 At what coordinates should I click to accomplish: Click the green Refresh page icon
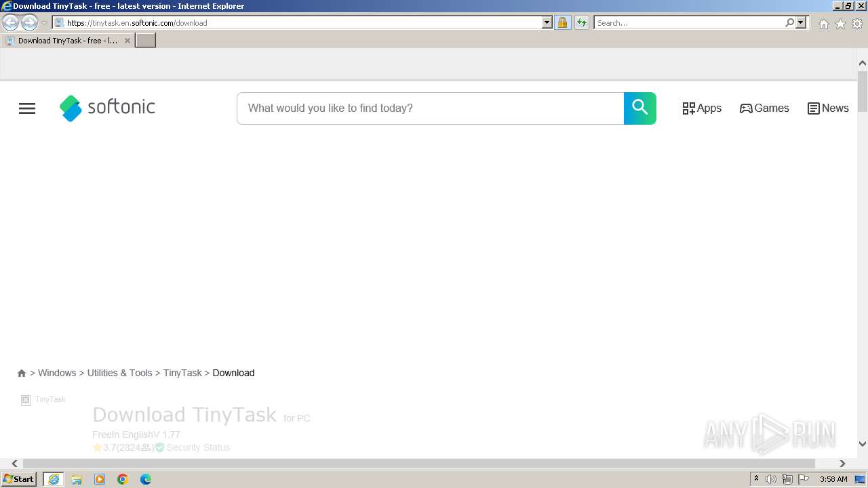(582, 22)
